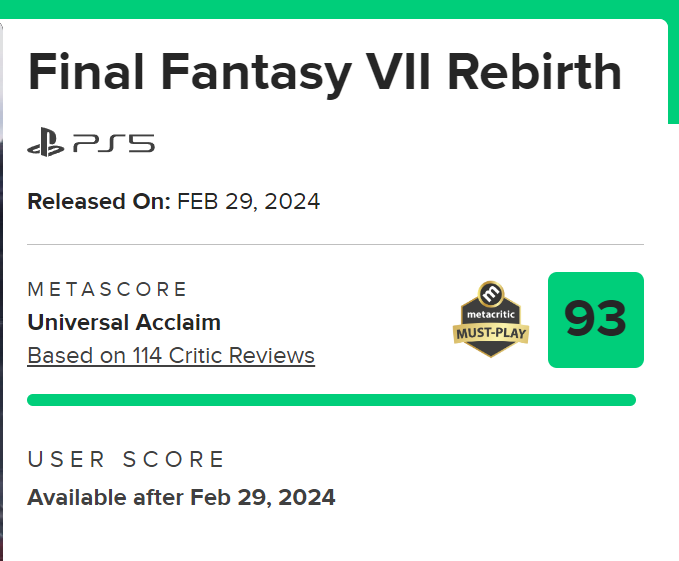This screenshot has height=561, width=679.
Task: Click the Final Fantasy VII Rebirth title
Action: click(x=324, y=74)
